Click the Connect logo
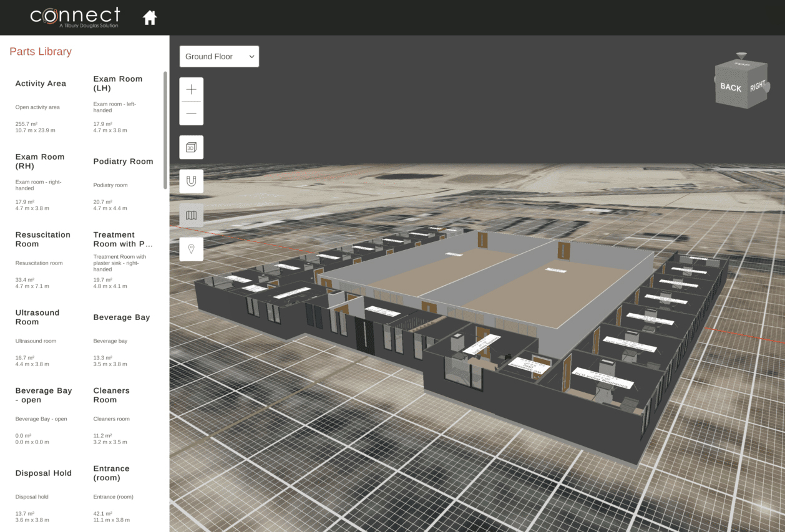Screen dimensions: 785x532 click(x=75, y=17)
